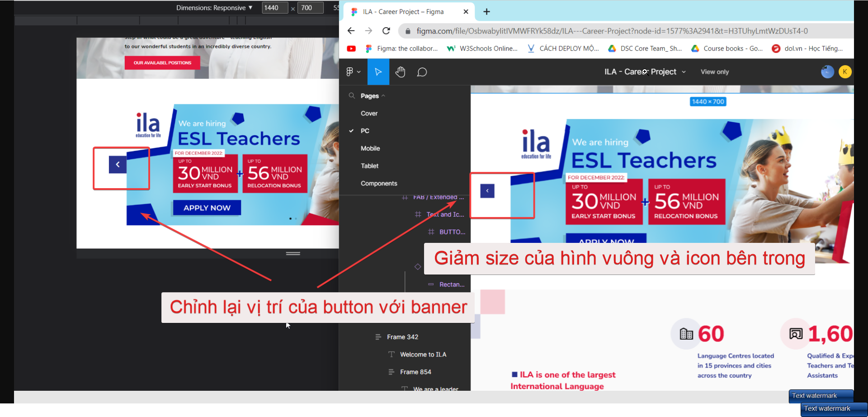Click the browser back arrow
Image resolution: width=868 pixels, height=417 pixels.
[x=351, y=31]
